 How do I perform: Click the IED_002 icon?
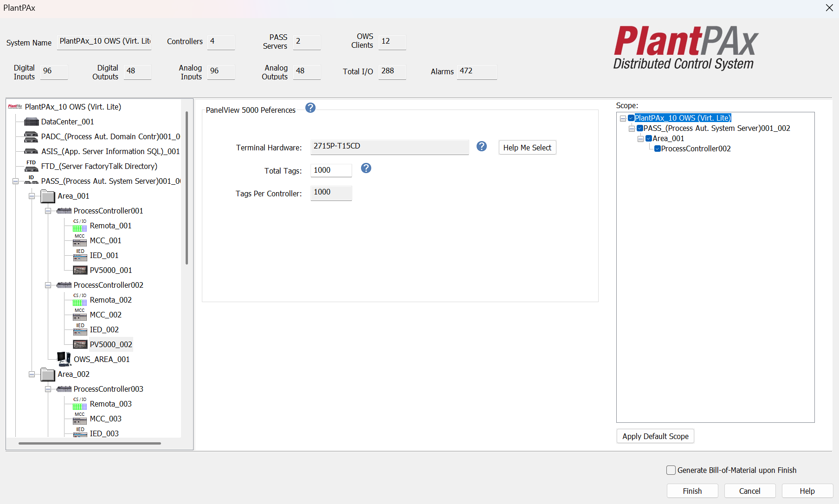(80, 330)
